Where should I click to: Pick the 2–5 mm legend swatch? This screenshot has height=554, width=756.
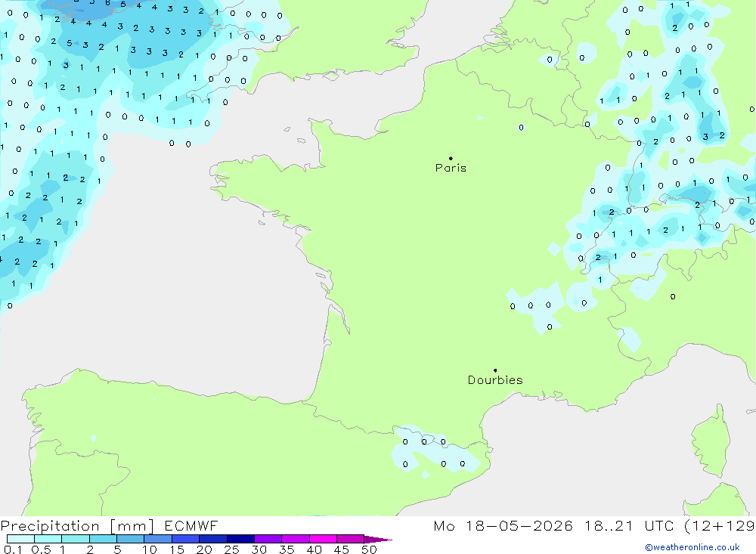click(103, 539)
